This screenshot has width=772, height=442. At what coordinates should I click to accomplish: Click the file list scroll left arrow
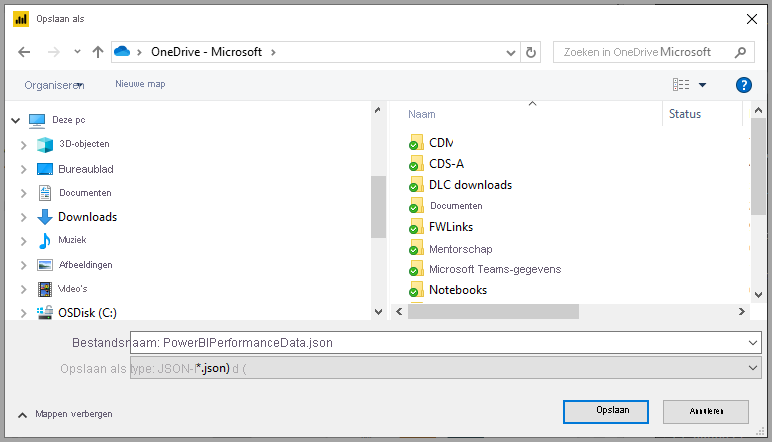(399, 312)
